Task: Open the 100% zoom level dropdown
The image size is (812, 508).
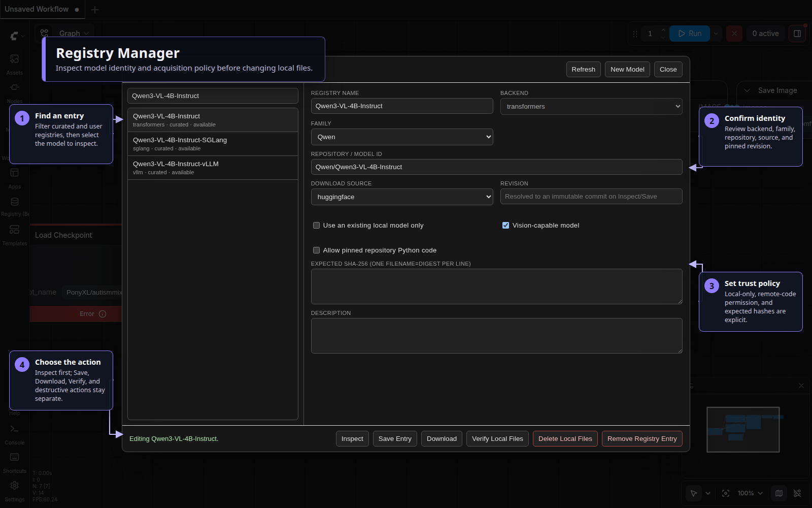Action: [x=751, y=493]
